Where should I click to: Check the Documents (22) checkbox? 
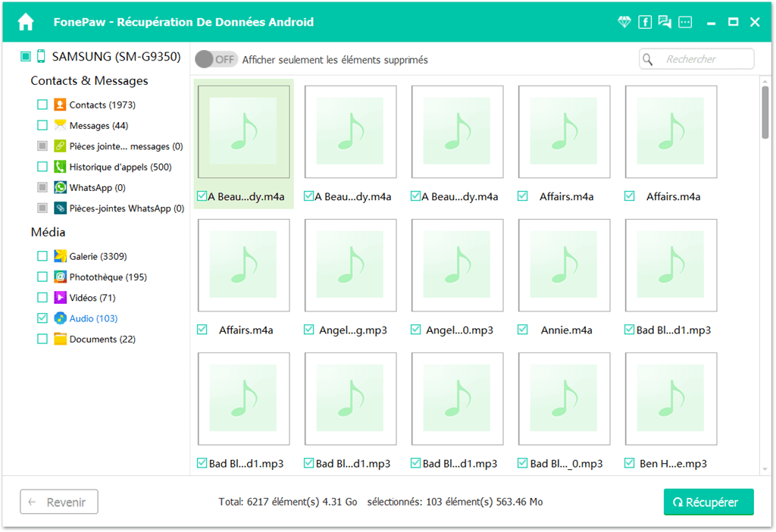[x=42, y=339]
